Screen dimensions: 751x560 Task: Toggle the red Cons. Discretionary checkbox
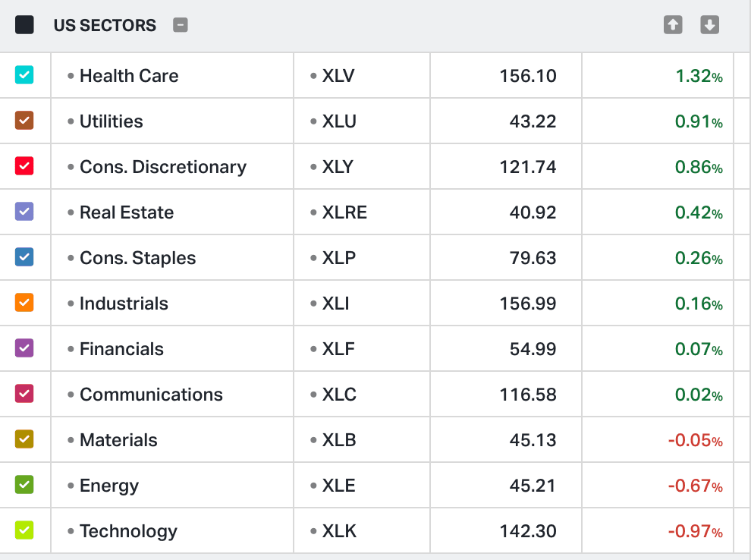(24, 166)
